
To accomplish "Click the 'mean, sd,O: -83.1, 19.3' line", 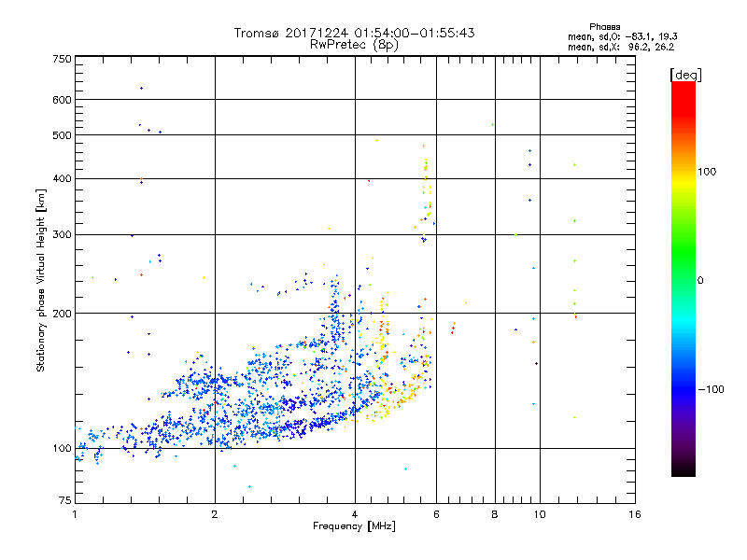I will [x=622, y=36].
